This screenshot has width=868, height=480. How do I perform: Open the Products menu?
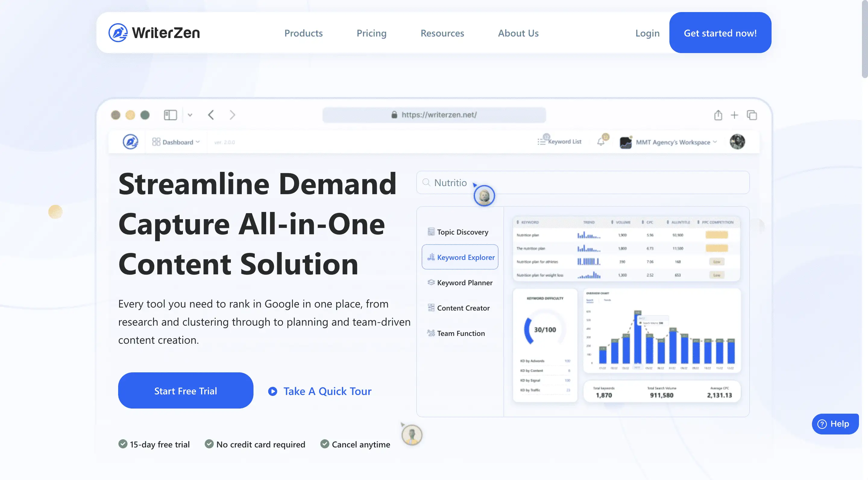(x=303, y=33)
